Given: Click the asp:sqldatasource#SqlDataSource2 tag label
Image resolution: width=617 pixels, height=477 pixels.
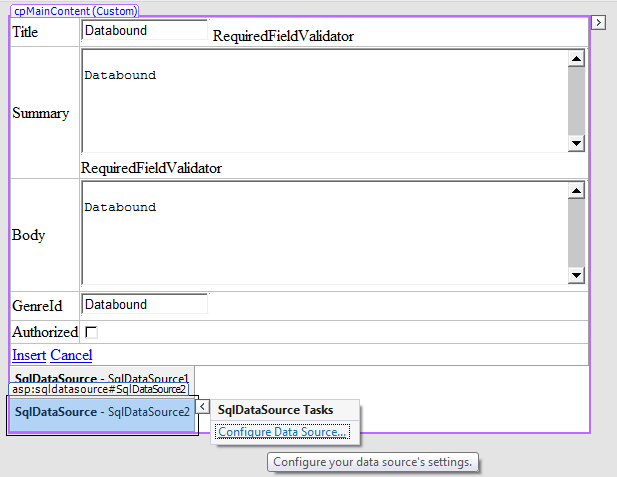Looking at the screenshot, I should click(99, 389).
